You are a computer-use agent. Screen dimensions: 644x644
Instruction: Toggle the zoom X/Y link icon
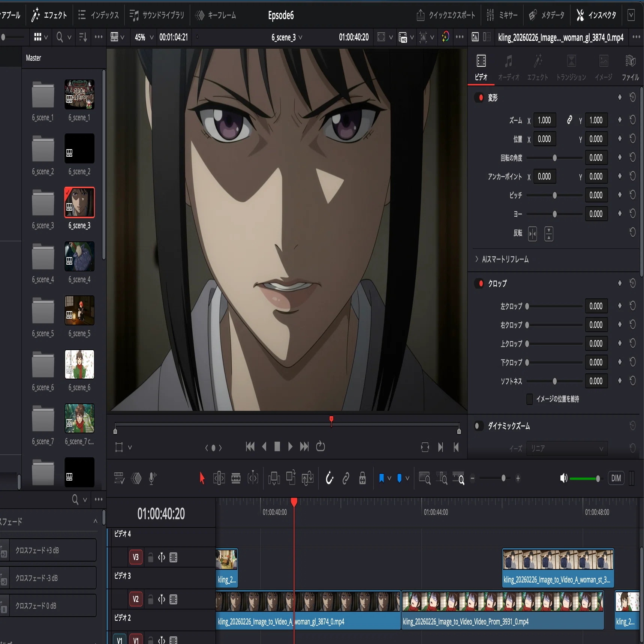(569, 120)
